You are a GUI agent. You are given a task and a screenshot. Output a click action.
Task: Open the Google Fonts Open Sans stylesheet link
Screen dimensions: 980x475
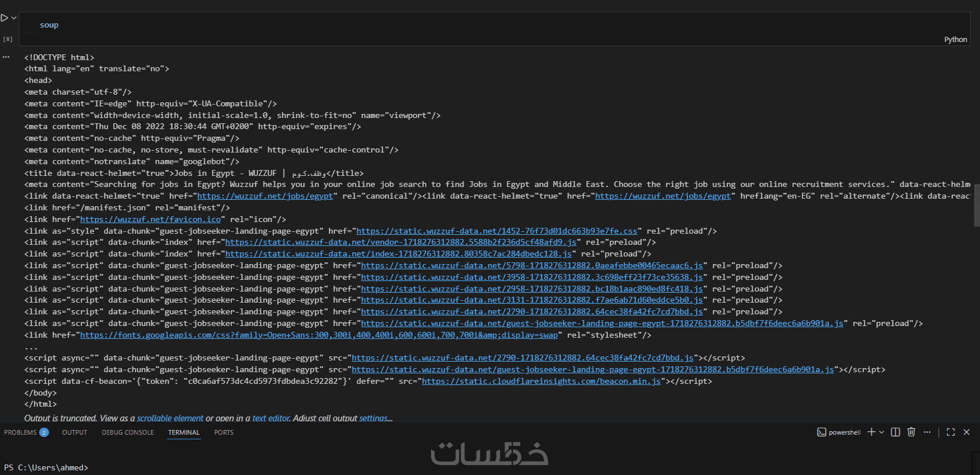coord(319,335)
